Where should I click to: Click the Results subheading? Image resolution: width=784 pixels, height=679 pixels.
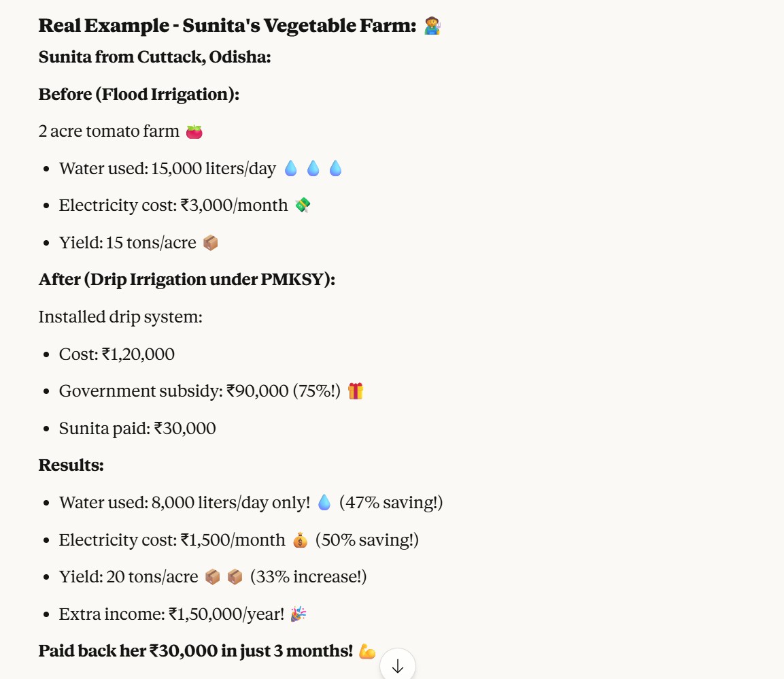(x=71, y=465)
